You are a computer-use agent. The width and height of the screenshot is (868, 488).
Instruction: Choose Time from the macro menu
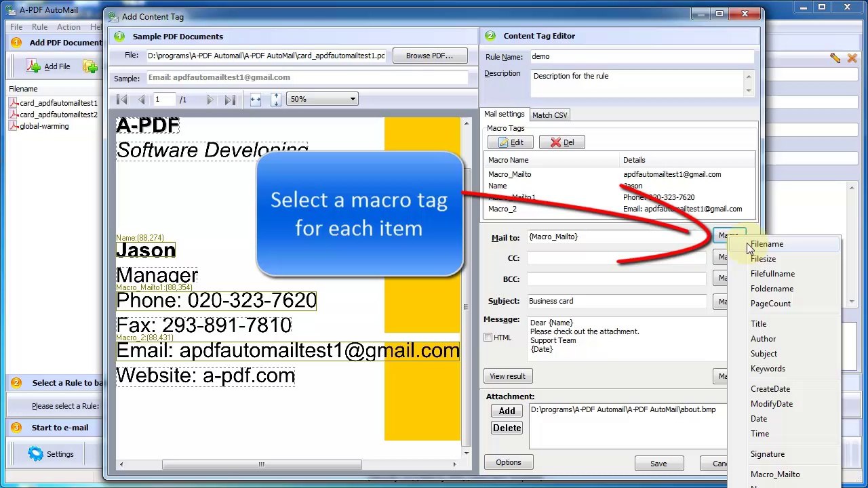tap(784, 434)
